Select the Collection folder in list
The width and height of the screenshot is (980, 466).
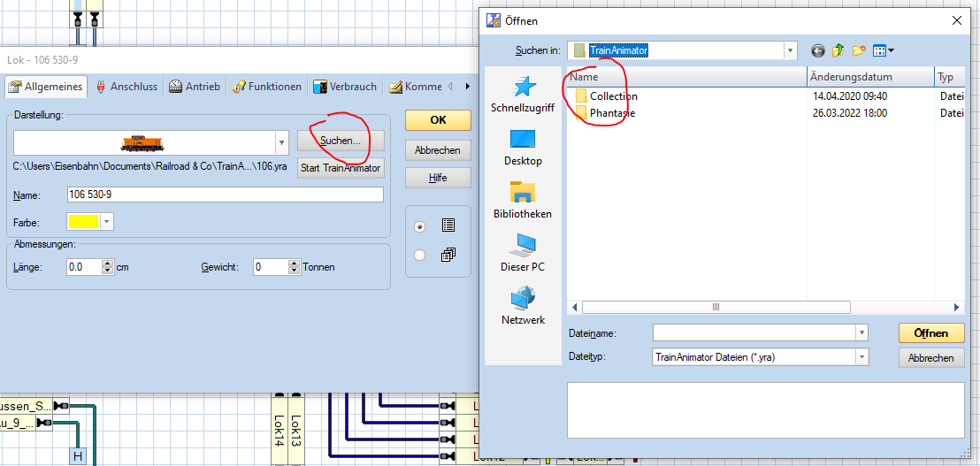click(613, 95)
